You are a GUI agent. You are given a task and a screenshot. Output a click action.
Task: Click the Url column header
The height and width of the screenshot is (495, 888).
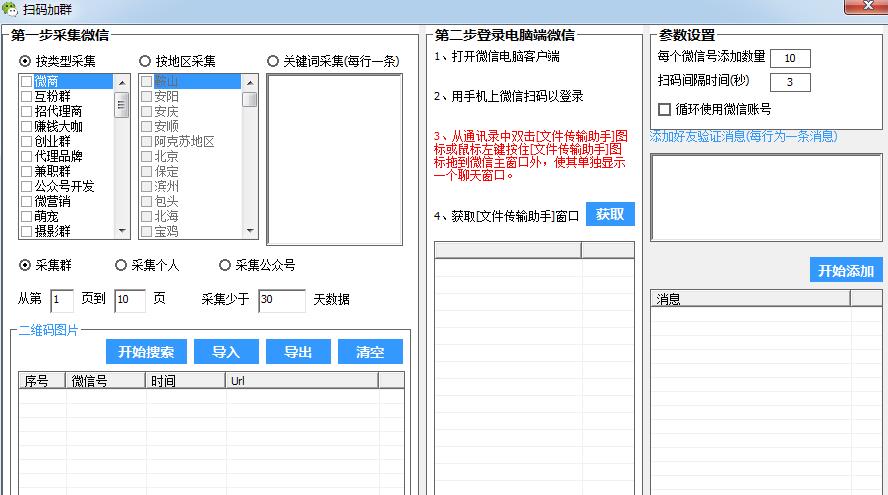click(x=302, y=381)
